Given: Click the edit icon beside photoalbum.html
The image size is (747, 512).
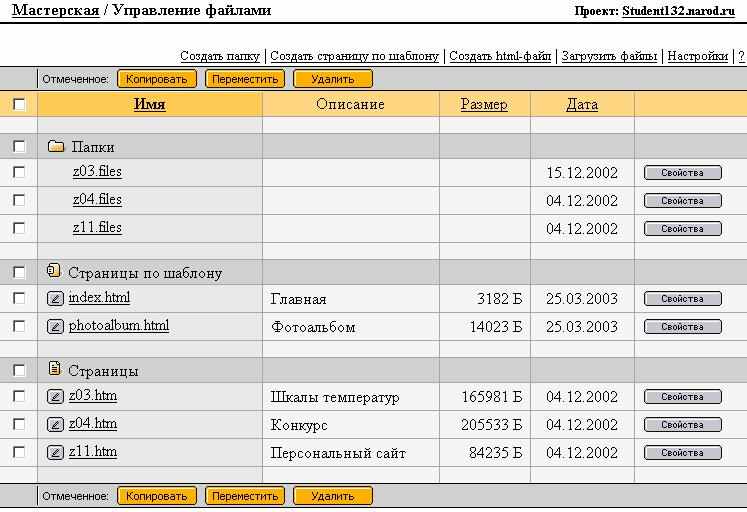Looking at the screenshot, I should pyautogui.click(x=55, y=327).
